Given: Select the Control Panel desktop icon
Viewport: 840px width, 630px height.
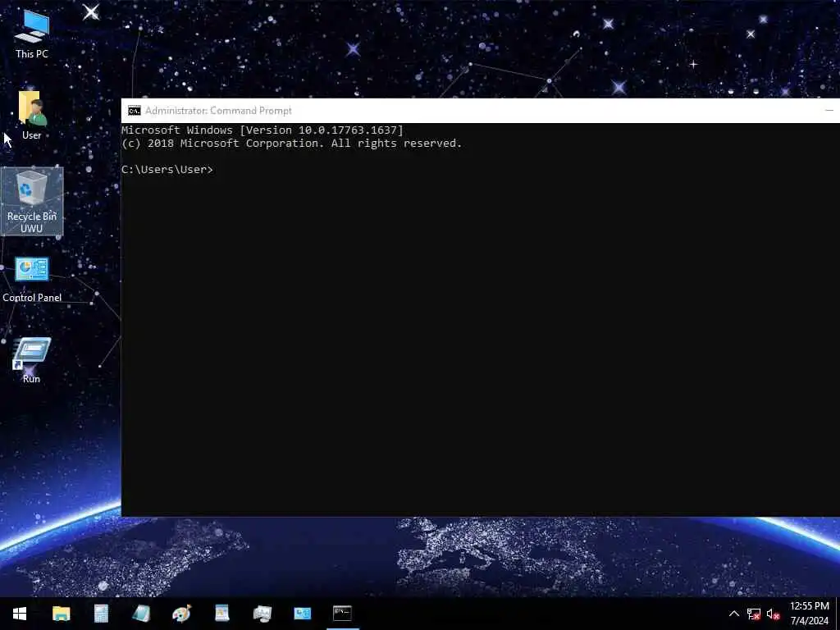Looking at the screenshot, I should 32,280.
